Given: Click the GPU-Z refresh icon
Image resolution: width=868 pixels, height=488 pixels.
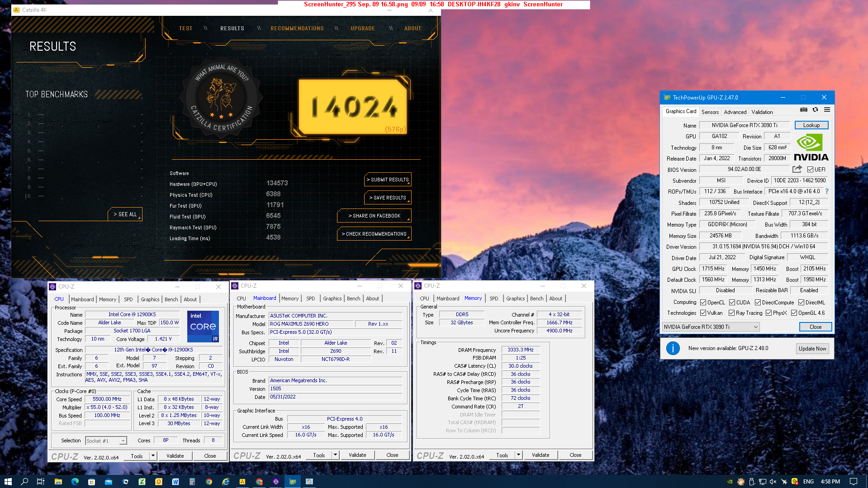Looking at the screenshot, I should click(x=815, y=110).
